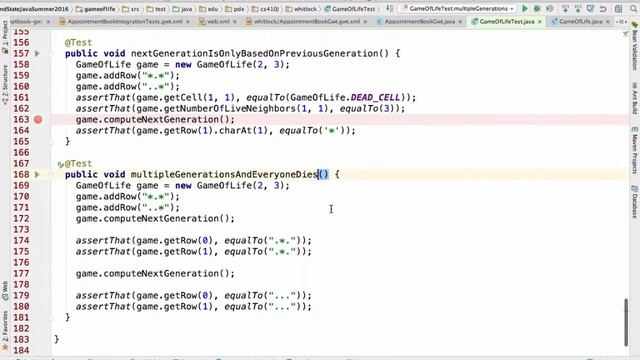Place cursor on computeNextGeneration line 172
Viewport: 640px width, 360px height.
click(155, 219)
